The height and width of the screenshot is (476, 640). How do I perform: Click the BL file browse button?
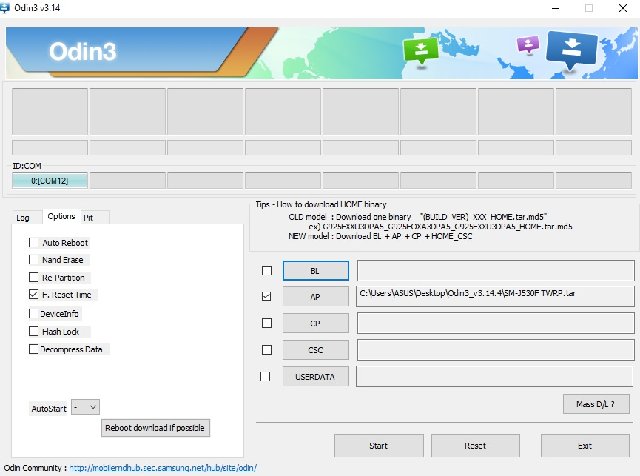tap(316, 271)
